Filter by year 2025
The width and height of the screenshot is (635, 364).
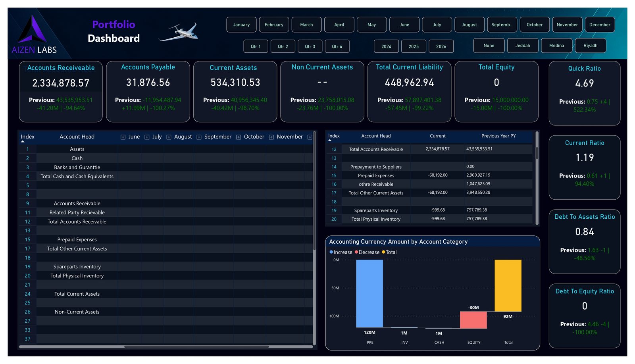point(414,46)
